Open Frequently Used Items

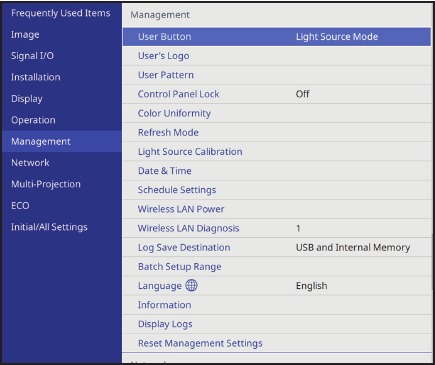[x=60, y=13]
